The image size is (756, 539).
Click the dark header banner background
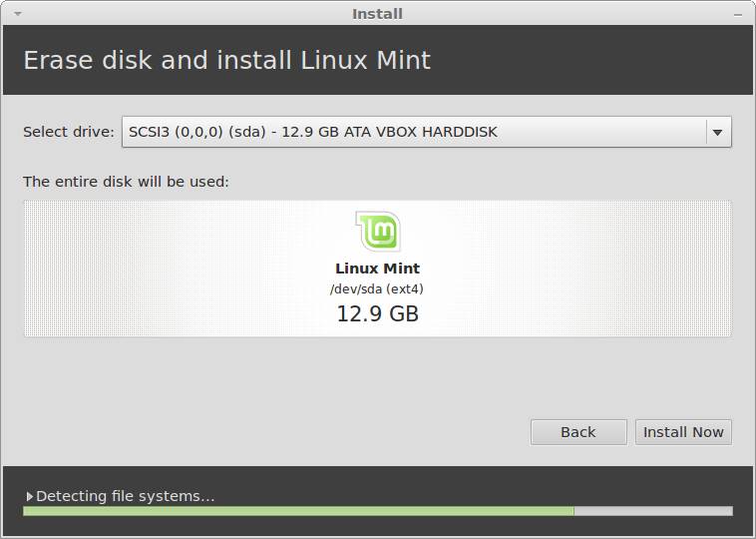(598, 60)
